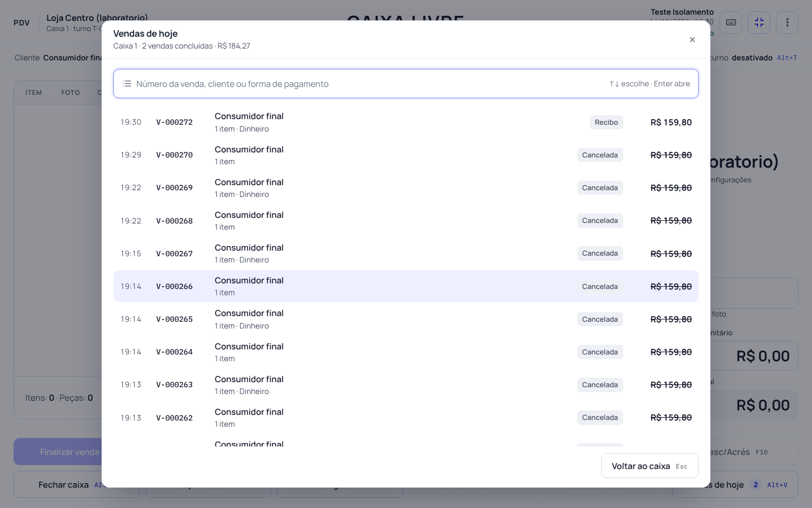Click Voltar ao caixa button
Screen dimensions: 812x508
(x=650, y=466)
